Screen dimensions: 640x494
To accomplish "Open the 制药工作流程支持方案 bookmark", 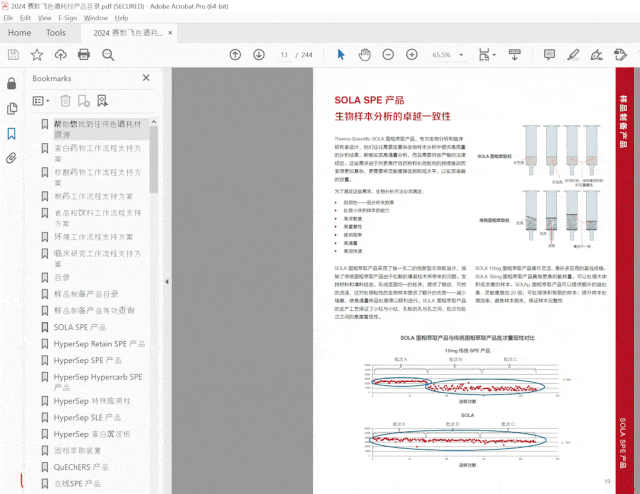I will tap(93, 196).
